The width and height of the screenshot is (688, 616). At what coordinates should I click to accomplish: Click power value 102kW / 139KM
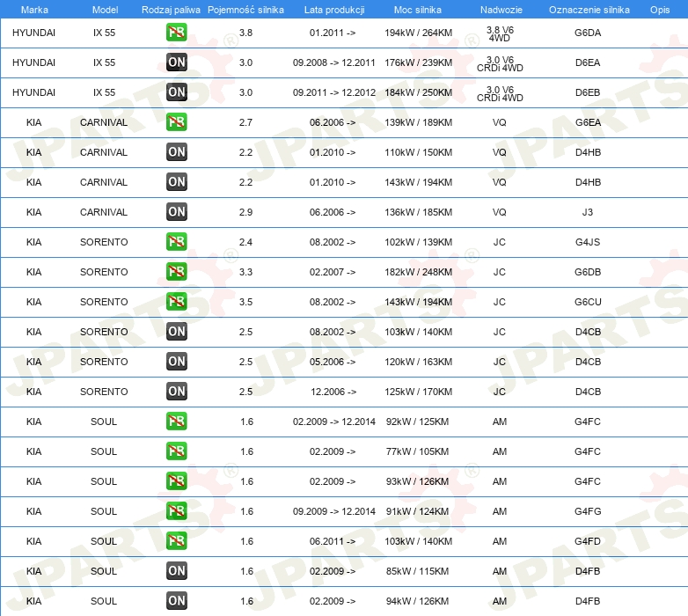(418, 242)
